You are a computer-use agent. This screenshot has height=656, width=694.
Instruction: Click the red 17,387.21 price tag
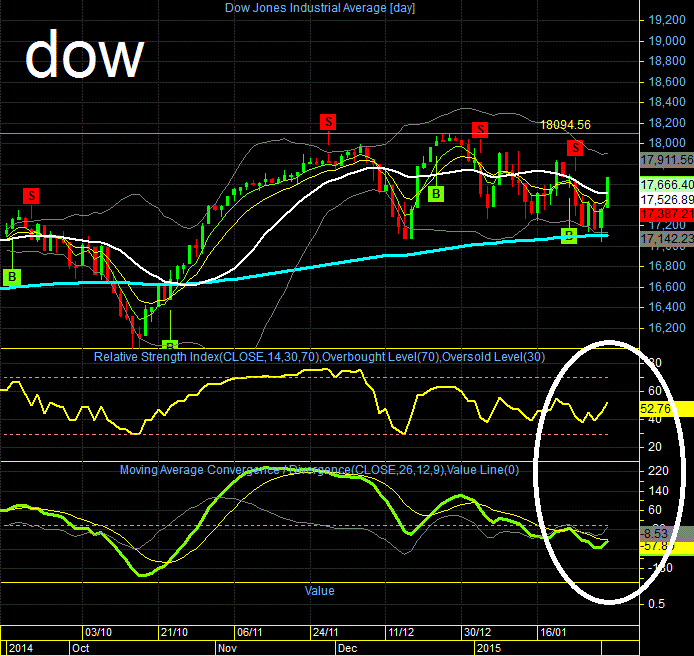(667, 214)
